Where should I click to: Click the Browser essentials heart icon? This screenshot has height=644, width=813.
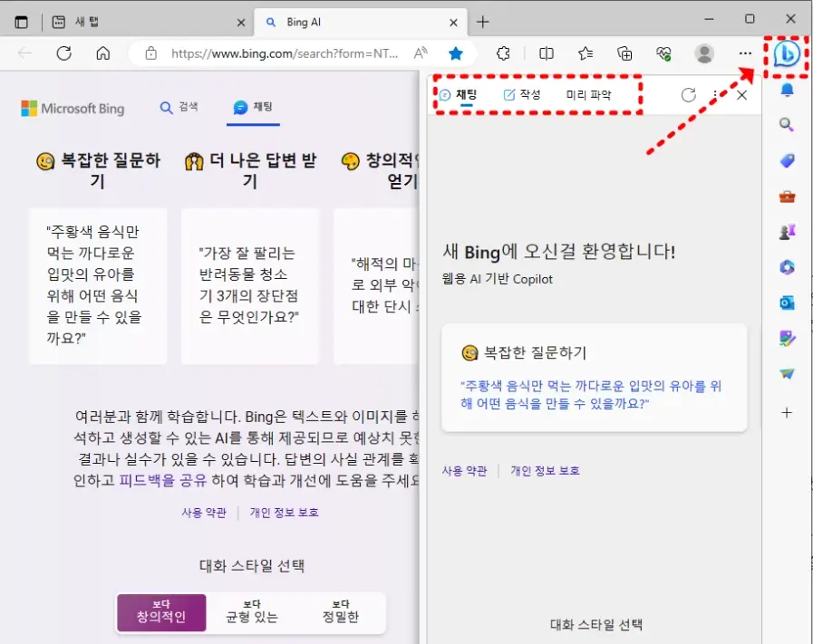664,53
